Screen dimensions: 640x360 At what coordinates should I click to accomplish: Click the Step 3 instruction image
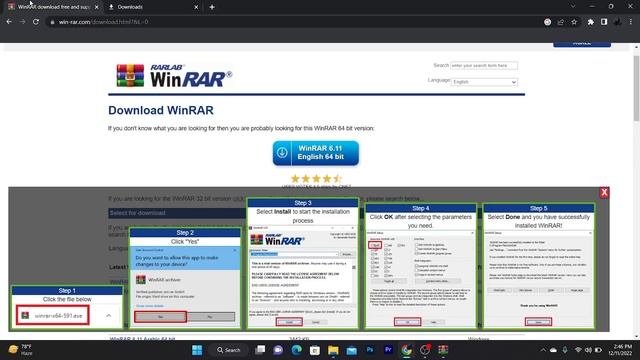[303, 263]
